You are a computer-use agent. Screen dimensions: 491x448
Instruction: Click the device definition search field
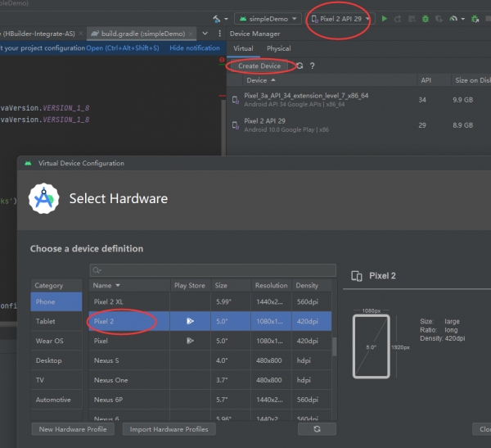[x=213, y=270]
